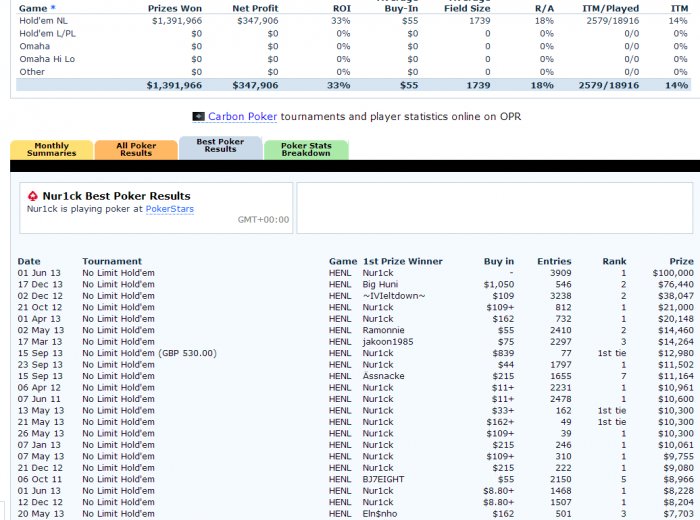Image resolution: width=700 pixels, height=520 pixels.
Task: Click the 07 Jun 11 date cell
Action: click(x=39, y=399)
